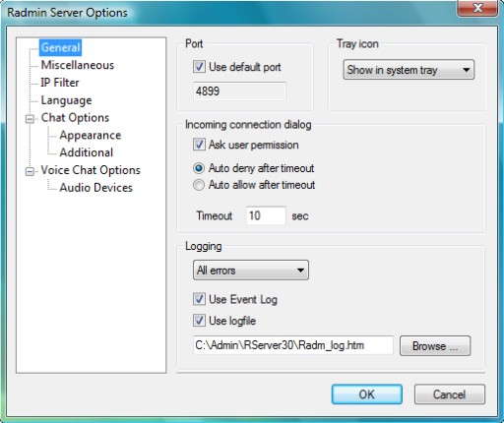Collapse the Voice Chat Options branch
This screenshot has width=504, height=423.
[x=30, y=171]
